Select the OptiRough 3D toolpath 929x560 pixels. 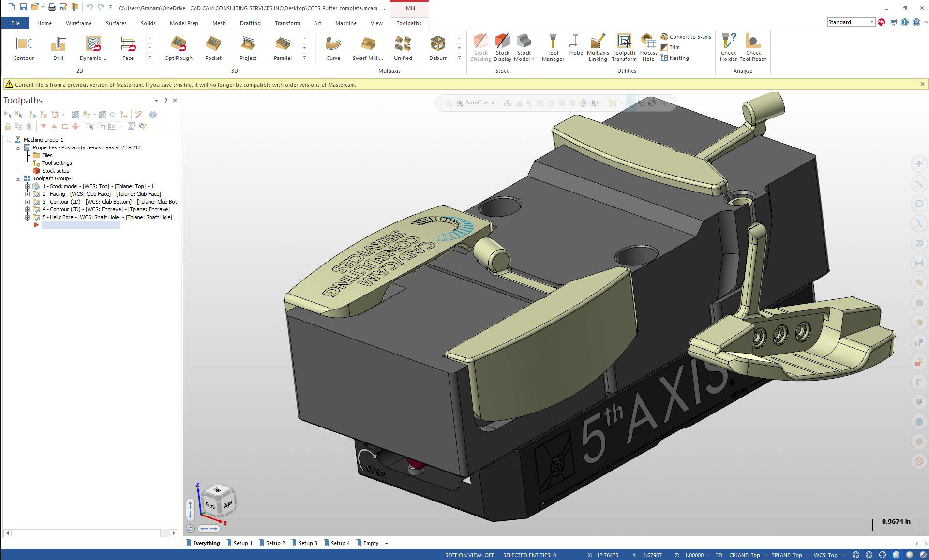(178, 47)
